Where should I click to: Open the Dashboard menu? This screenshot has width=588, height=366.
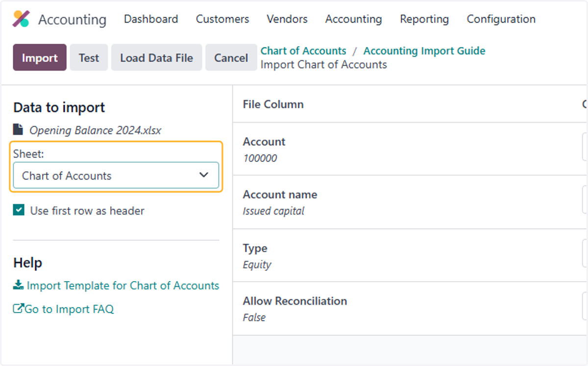[151, 19]
